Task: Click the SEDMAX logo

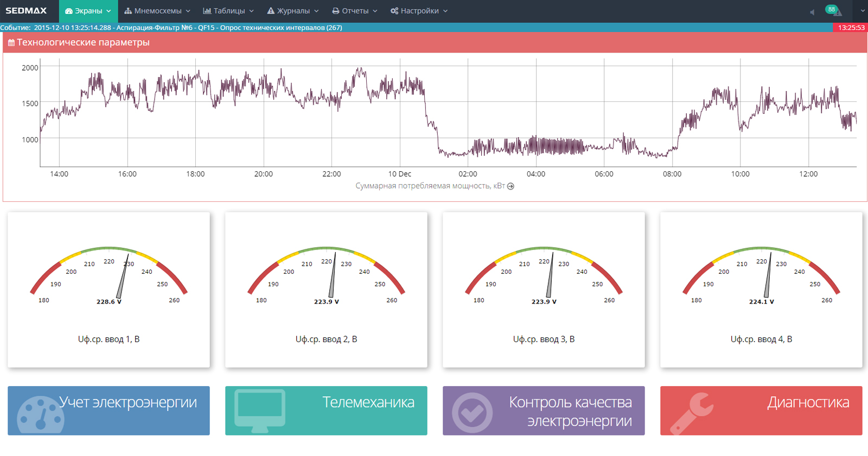Action: pyautogui.click(x=26, y=11)
